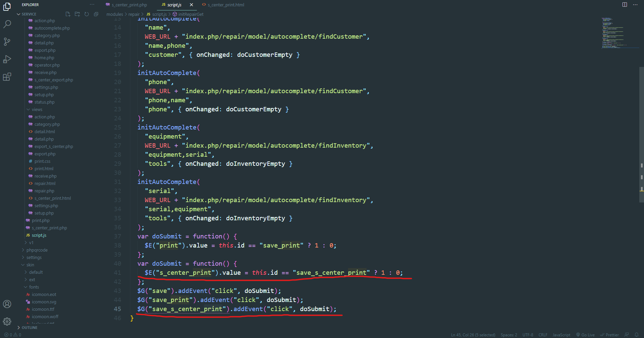This screenshot has width=644, height=338.
Task: Collapse all folders in explorer
Action: pyautogui.click(x=96, y=14)
